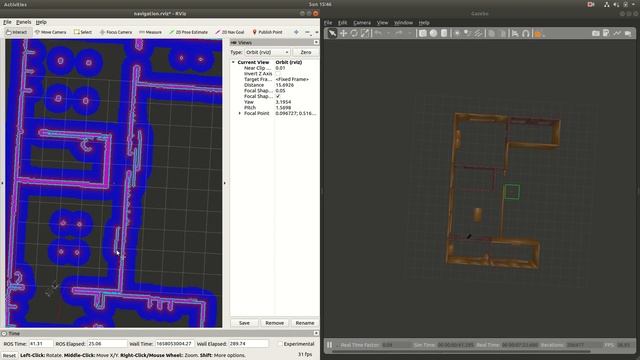Click the Wall Elapsed field
Viewport: 640px width, 360px height.
click(248, 344)
